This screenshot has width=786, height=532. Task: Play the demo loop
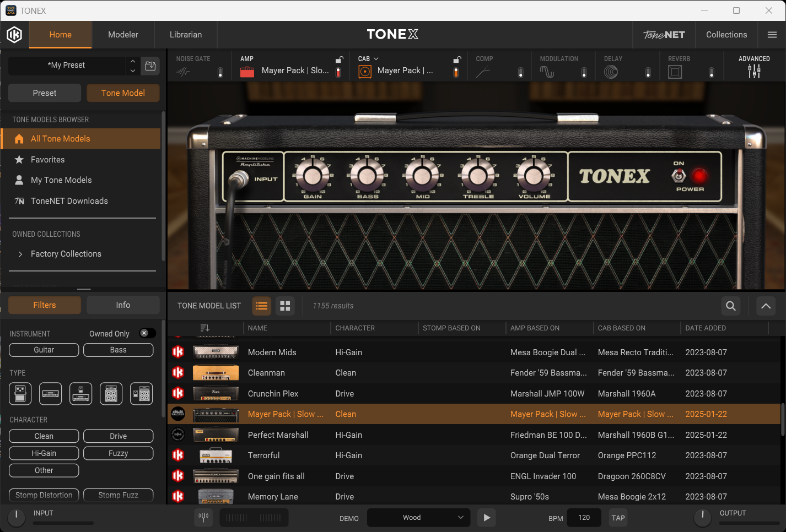pos(486,518)
